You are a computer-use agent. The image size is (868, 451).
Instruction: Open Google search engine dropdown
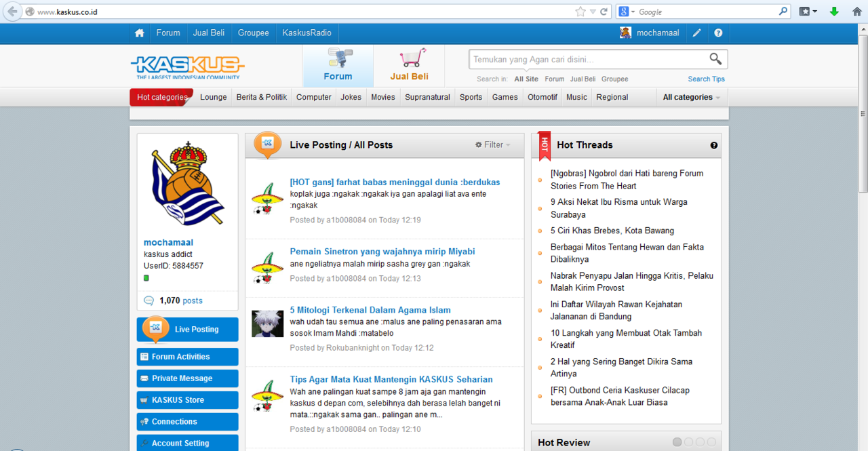[x=626, y=12]
